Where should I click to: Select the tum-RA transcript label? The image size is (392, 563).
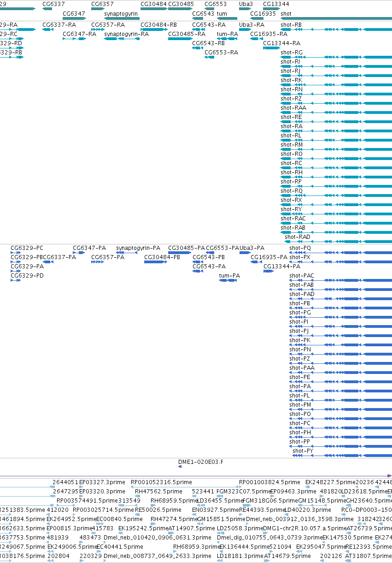pyautogui.click(x=228, y=34)
